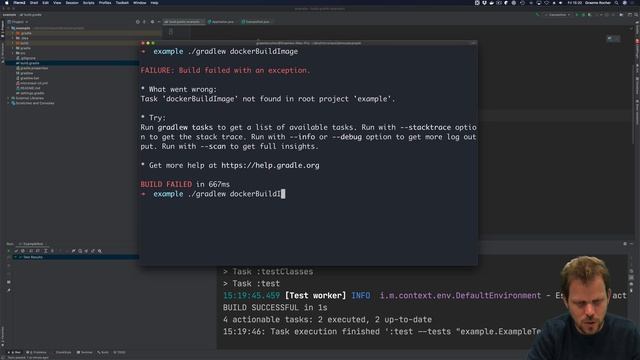
Task: Open the Project view dropdown
Action: pos(18,22)
